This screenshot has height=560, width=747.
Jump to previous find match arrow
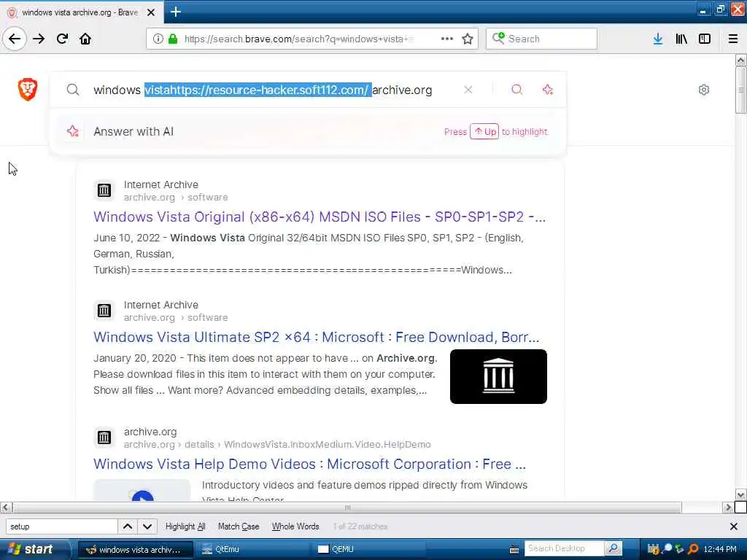pos(128,526)
